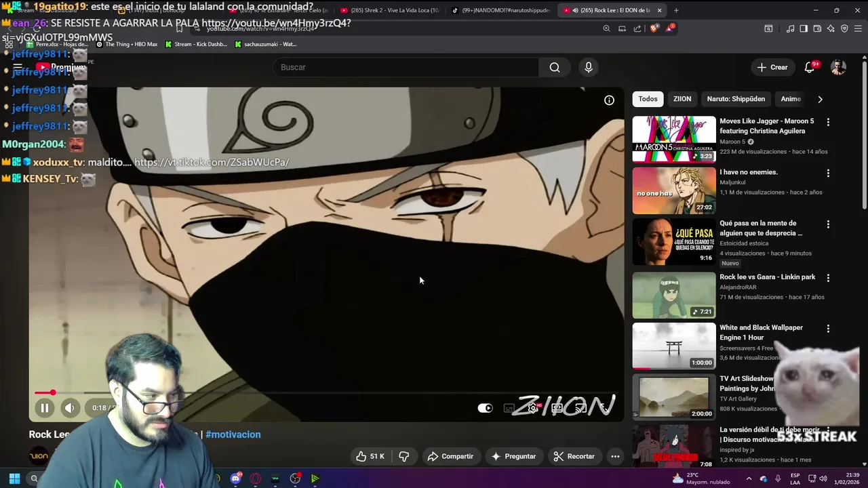
Task: Open the music note media control icon
Action: click(790, 28)
